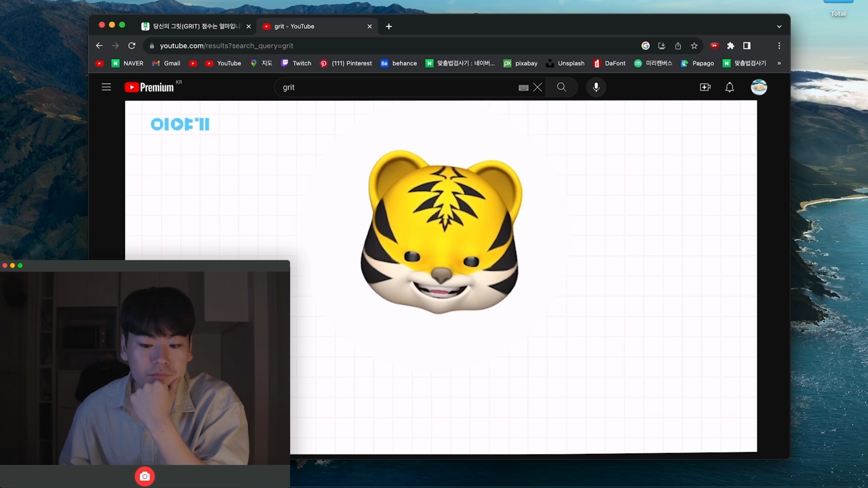Toggle the on-screen keyboard in search box
This screenshot has width=868, height=488.
[x=523, y=88]
